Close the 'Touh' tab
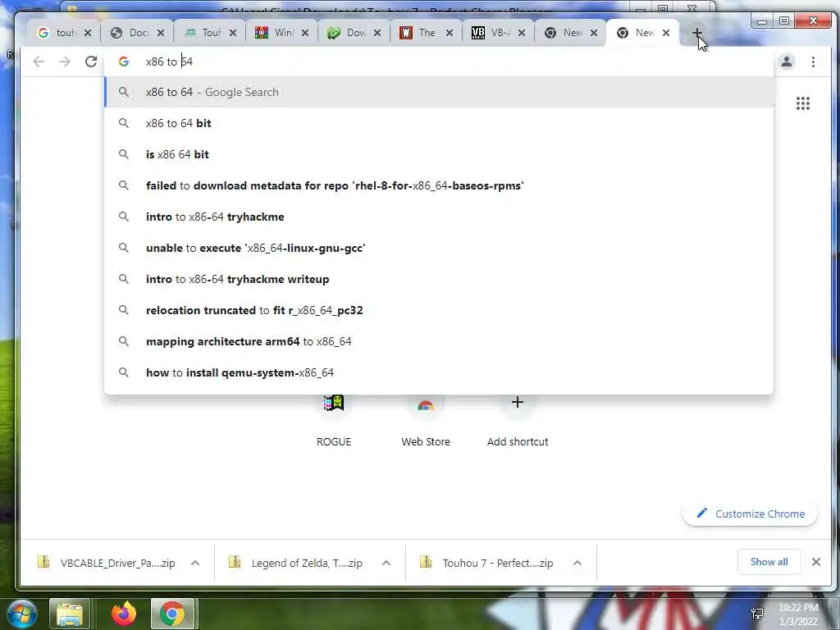 [x=232, y=33]
